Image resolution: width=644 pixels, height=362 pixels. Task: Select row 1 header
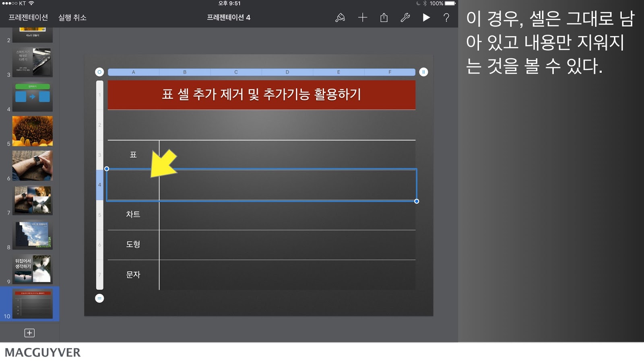tap(100, 95)
